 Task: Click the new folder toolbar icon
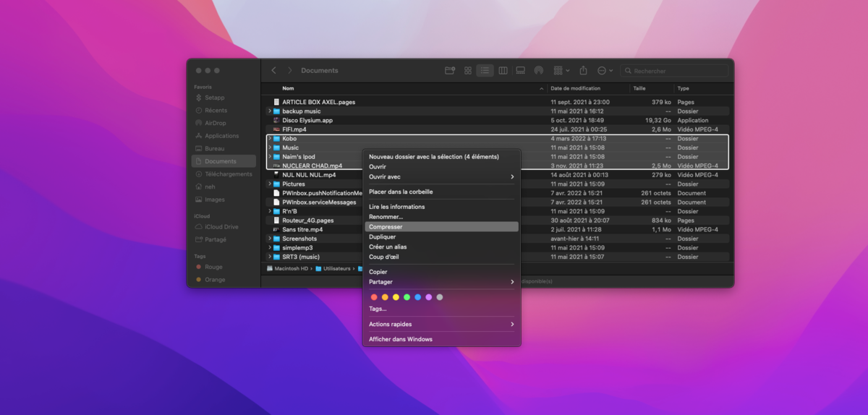tap(450, 70)
